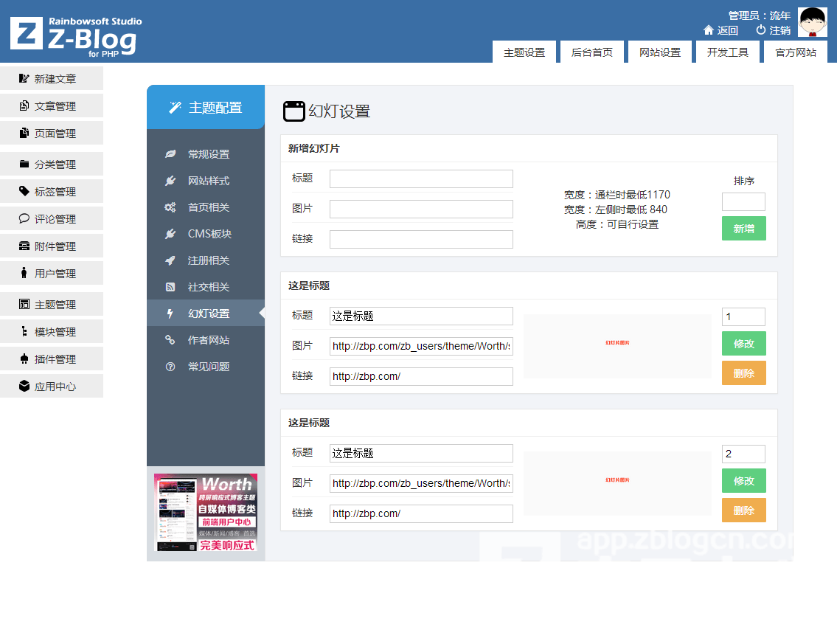Click 修改 button for the first slide

point(743,344)
